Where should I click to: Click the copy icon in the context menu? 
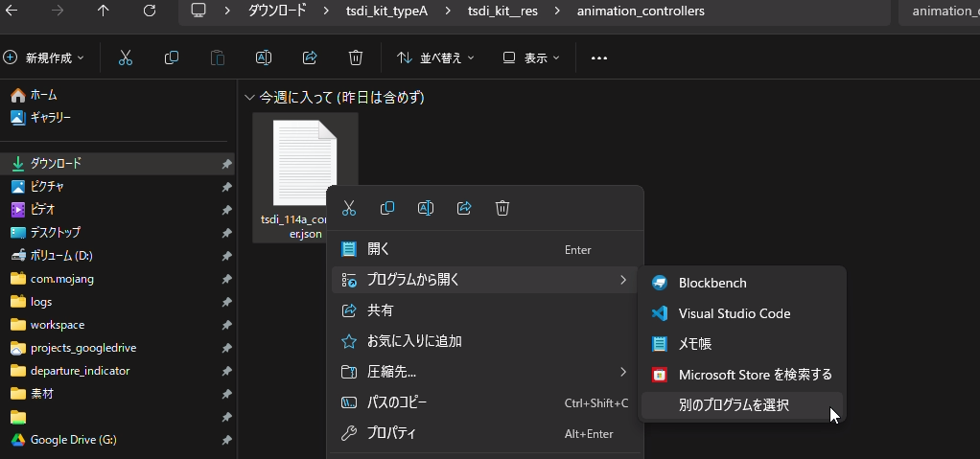pyautogui.click(x=387, y=208)
